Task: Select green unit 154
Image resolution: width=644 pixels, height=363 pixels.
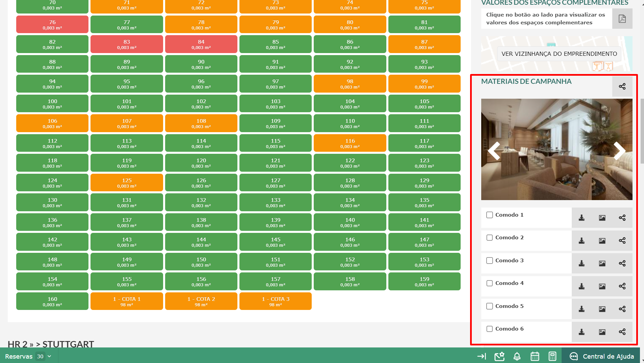Action: pos(52,281)
